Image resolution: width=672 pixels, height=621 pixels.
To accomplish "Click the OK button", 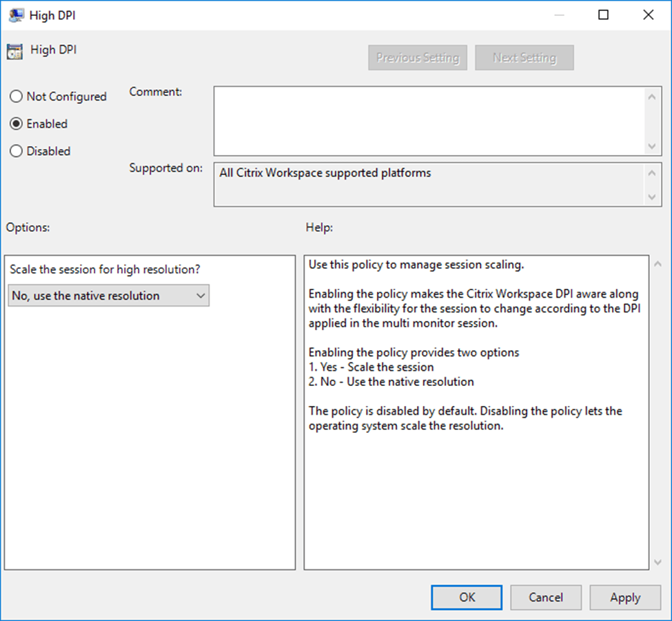I will point(467,598).
